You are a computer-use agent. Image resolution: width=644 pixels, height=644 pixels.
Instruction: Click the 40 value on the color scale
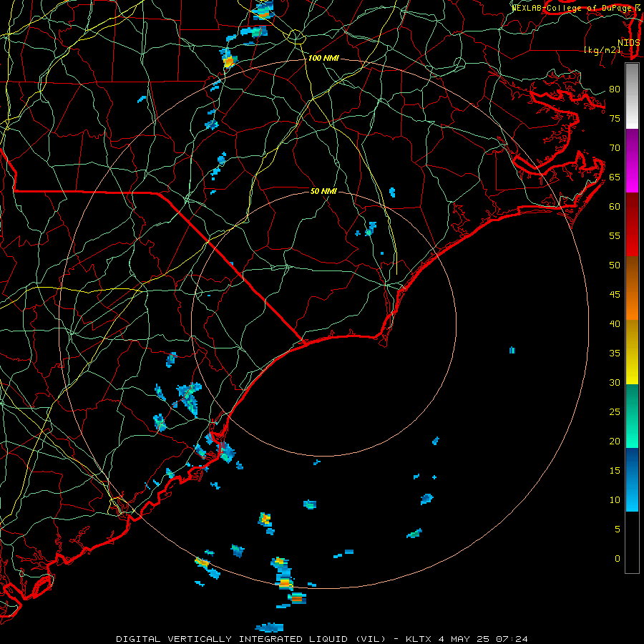(615, 324)
